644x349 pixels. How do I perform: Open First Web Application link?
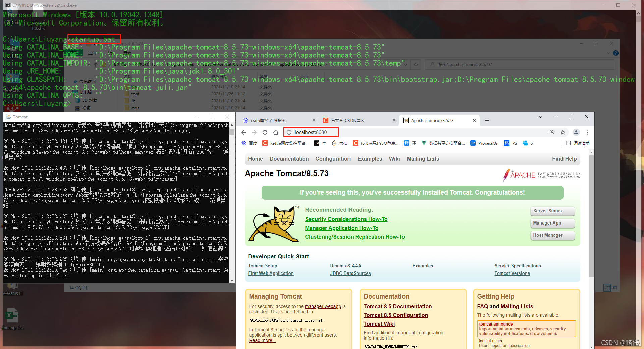click(271, 273)
